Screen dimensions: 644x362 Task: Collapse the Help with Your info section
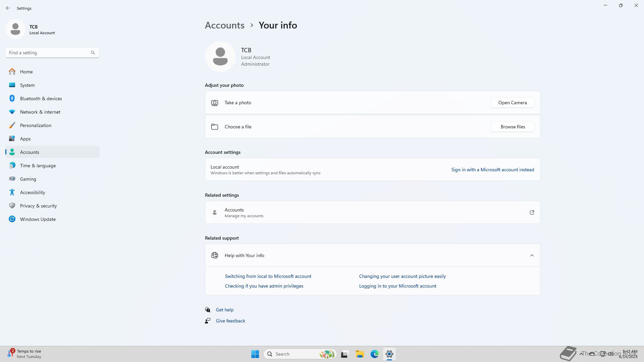tap(532, 255)
